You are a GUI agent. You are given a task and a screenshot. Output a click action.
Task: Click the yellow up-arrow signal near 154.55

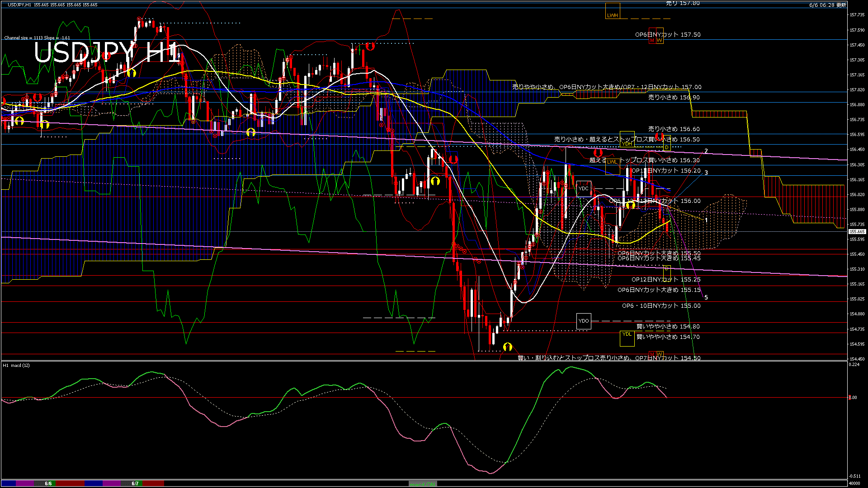(508, 347)
